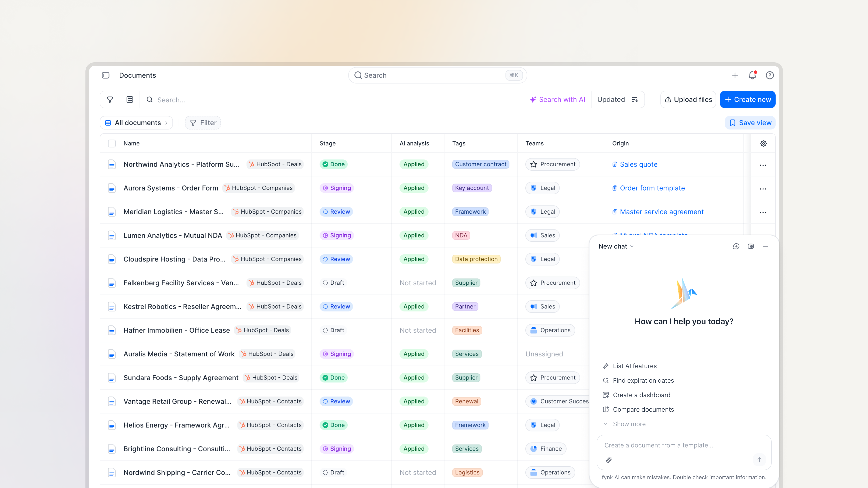This screenshot has height=488, width=868.
Task: Open row menu for Aurora Systems
Action: point(763,188)
